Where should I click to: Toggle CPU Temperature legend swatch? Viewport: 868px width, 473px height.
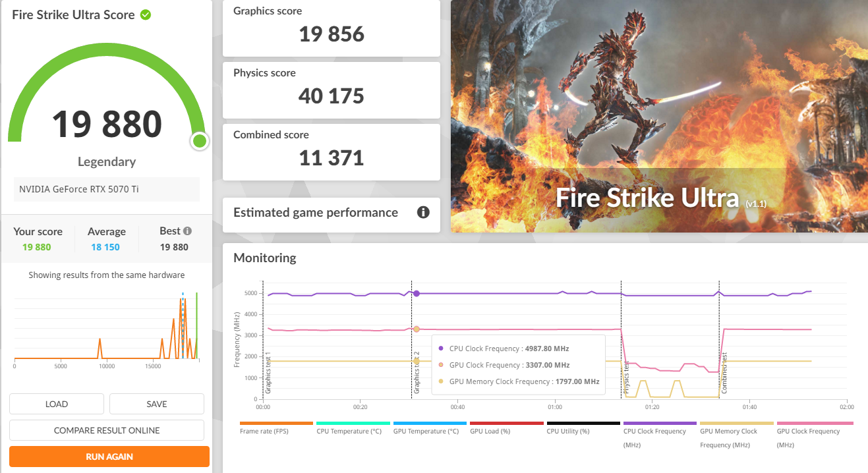coord(353,424)
